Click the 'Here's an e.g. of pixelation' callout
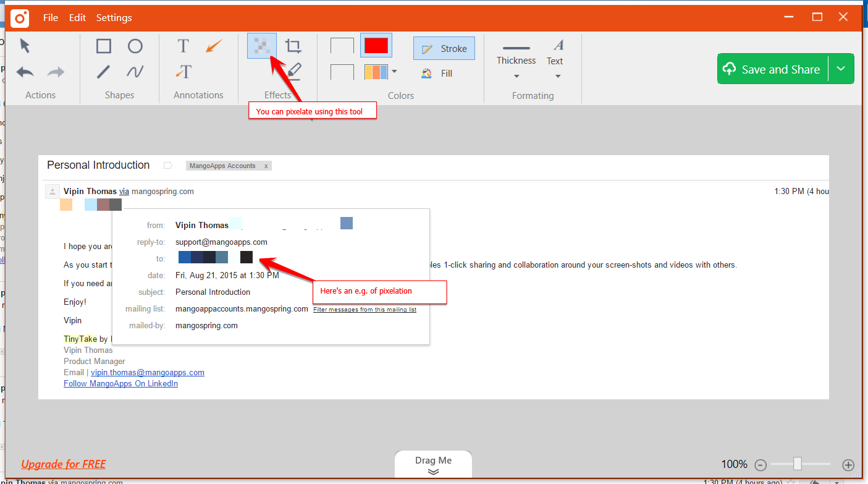 click(x=380, y=291)
